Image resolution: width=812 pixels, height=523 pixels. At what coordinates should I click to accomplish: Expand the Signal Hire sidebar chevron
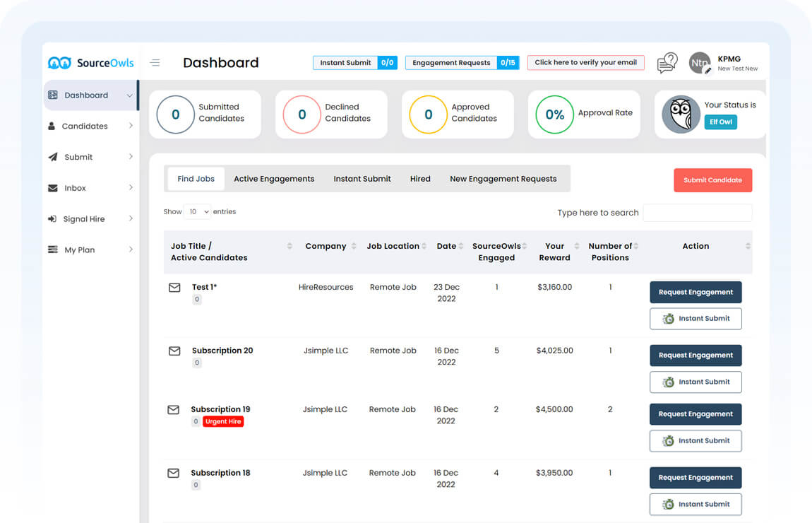tap(131, 218)
